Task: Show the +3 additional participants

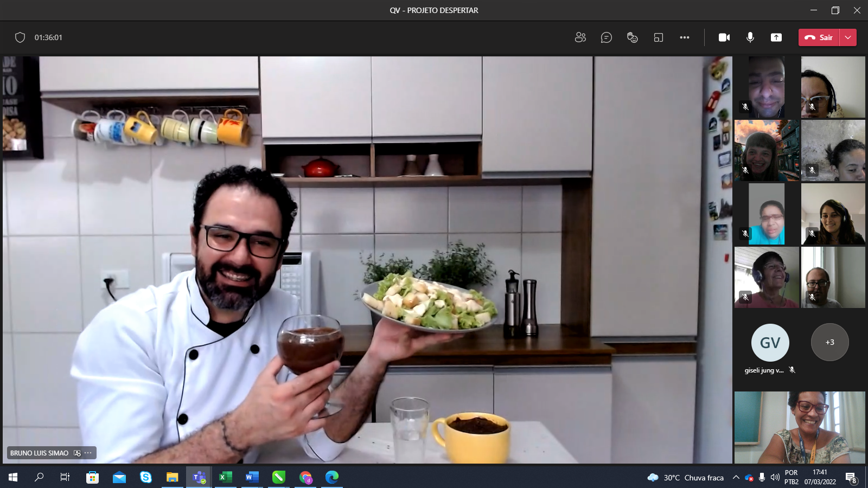Action: pos(829,342)
